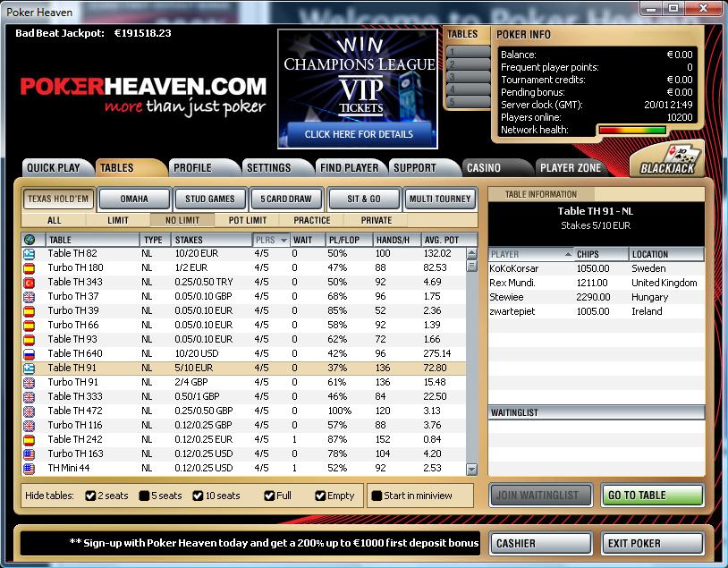The height and width of the screenshot is (568, 728).
Task: Click the Network health indicator bar
Action: (632, 131)
